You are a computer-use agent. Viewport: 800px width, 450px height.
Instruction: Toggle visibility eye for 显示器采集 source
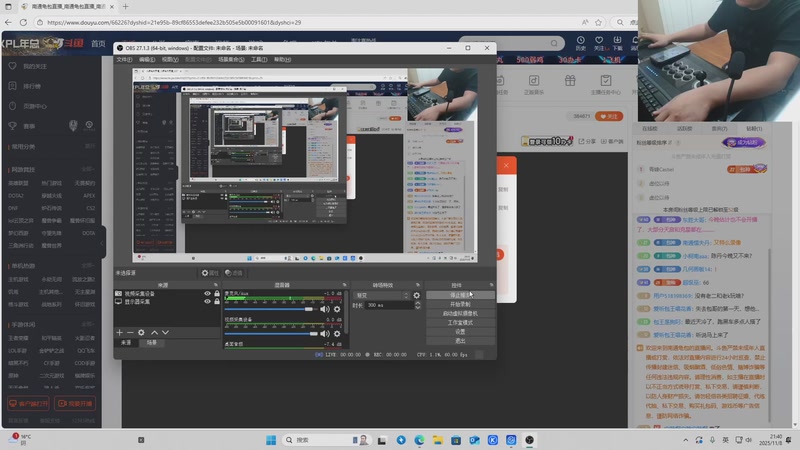pyautogui.click(x=207, y=302)
